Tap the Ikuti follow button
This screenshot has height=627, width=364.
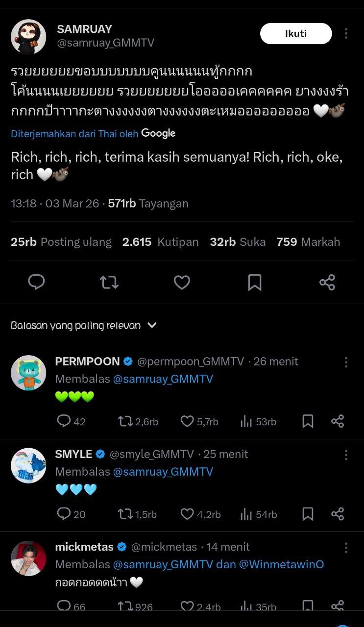coord(295,34)
